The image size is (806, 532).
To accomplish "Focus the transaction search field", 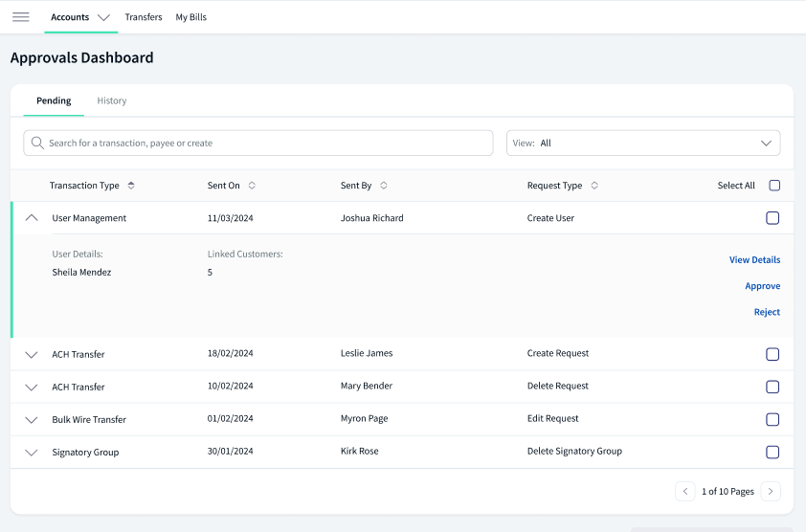I will (258, 143).
